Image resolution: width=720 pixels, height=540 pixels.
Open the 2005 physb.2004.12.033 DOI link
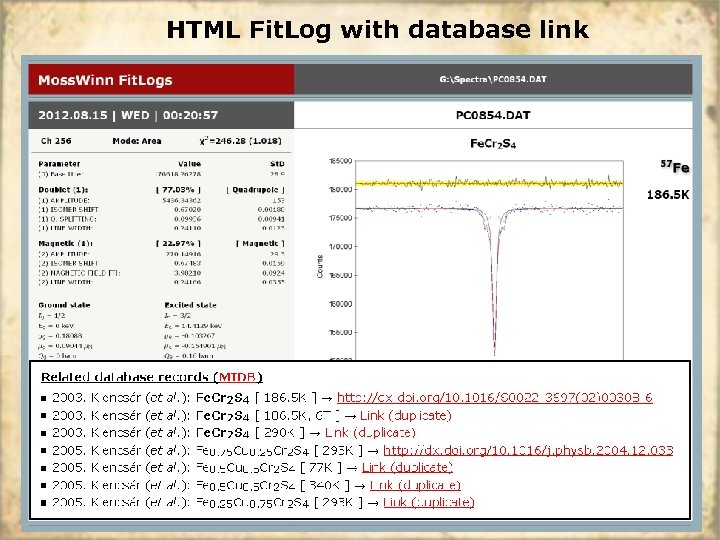[x=528, y=450]
